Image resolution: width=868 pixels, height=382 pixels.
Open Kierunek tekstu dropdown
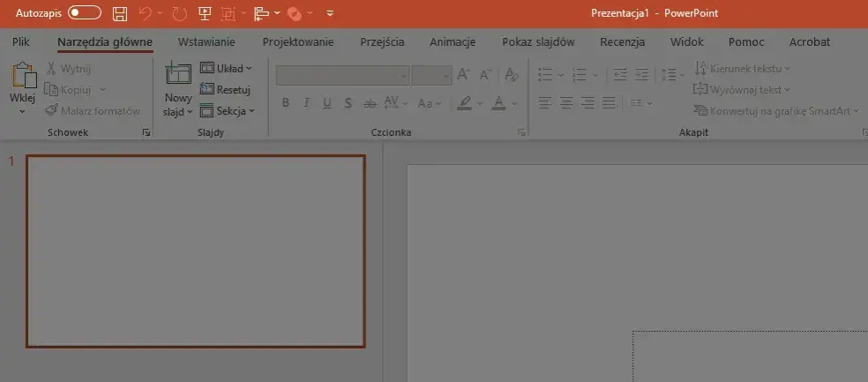[x=743, y=69]
